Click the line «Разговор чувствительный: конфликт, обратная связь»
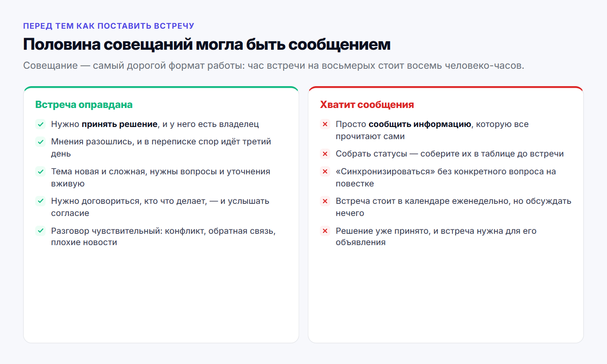 tap(163, 237)
